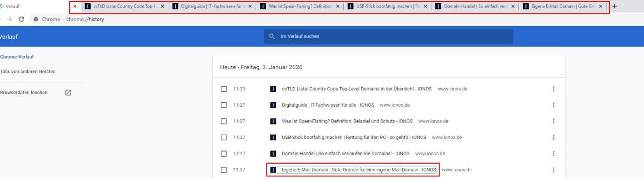Click Browserdaten löschen in sidebar

[x=24, y=92]
